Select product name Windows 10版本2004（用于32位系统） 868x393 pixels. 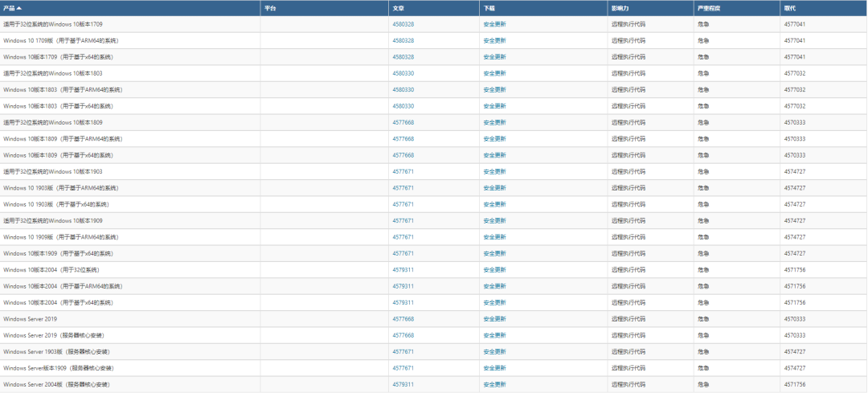pos(51,269)
